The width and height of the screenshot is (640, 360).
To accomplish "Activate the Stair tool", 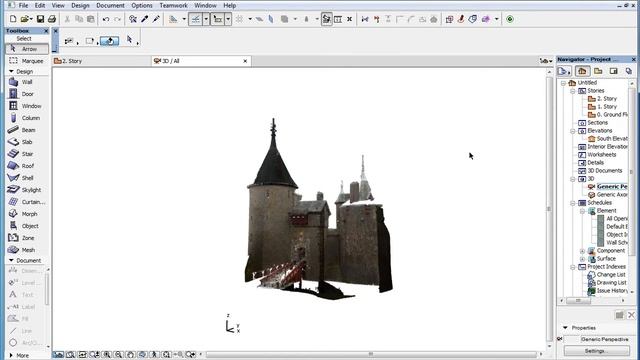I will [x=27, y=154].
